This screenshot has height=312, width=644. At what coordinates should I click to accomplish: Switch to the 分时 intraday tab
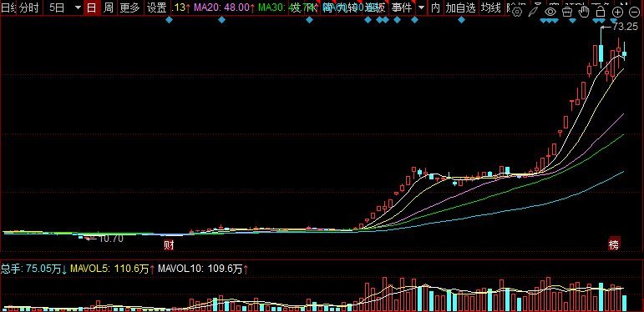click(x=29, y=8)
